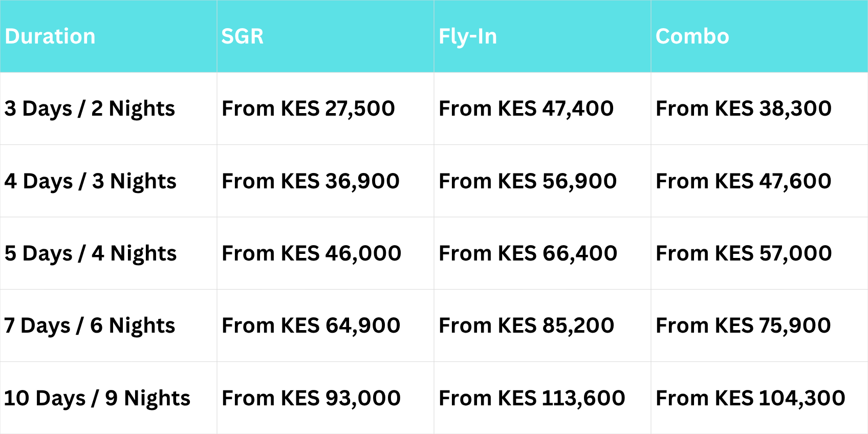Select the 7 Days / 6 Nights cell
This screenshot has width=868, height=434.
(90, 325)
